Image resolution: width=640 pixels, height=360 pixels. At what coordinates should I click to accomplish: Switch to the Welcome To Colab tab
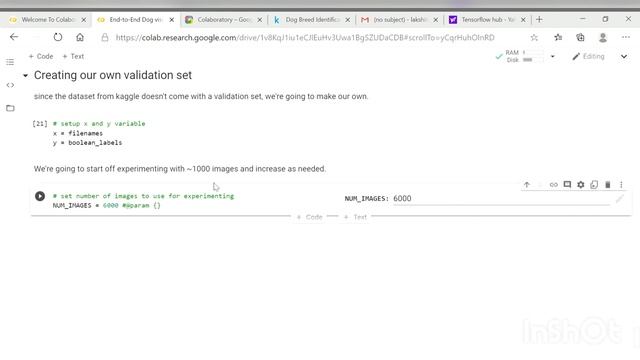point(47,20)
